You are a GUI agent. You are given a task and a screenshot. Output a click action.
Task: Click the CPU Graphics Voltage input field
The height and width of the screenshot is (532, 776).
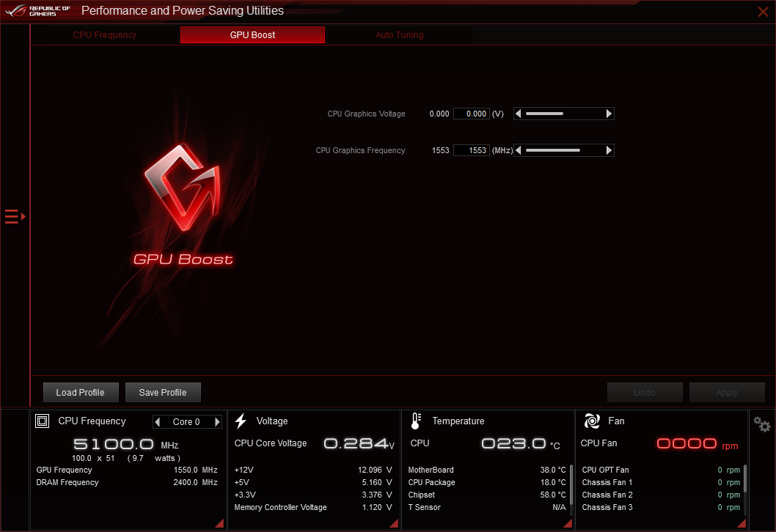pos(471,114)
